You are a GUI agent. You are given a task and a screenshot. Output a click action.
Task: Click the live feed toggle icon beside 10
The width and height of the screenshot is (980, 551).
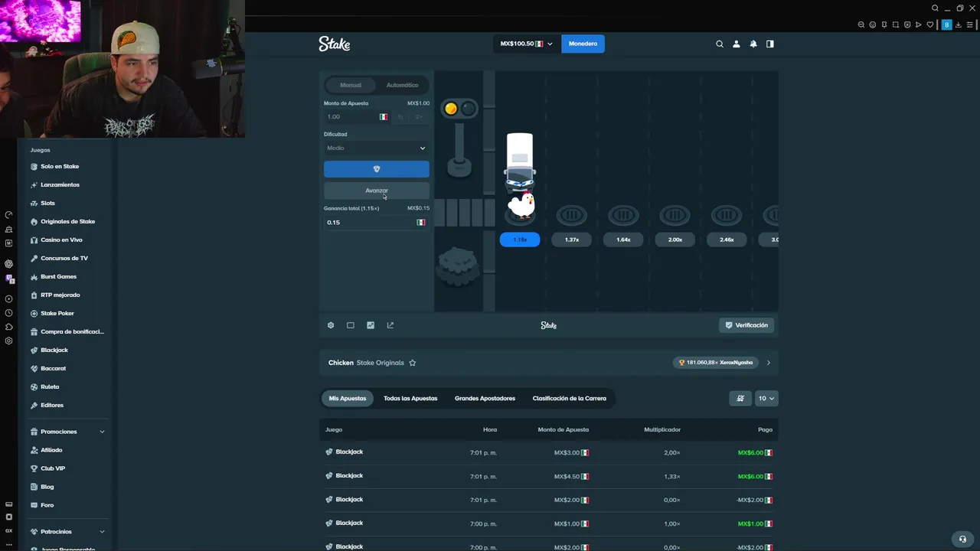pos(740,398)
